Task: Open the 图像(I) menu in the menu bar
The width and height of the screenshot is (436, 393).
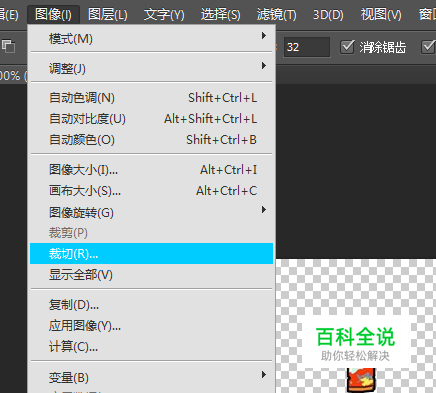Action: [53, 15]
